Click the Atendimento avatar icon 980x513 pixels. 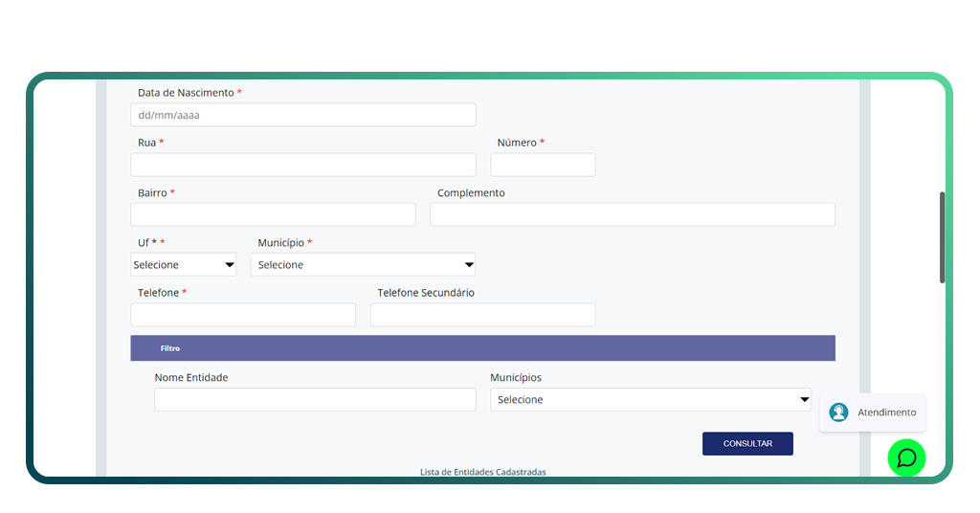coord(838,413)
